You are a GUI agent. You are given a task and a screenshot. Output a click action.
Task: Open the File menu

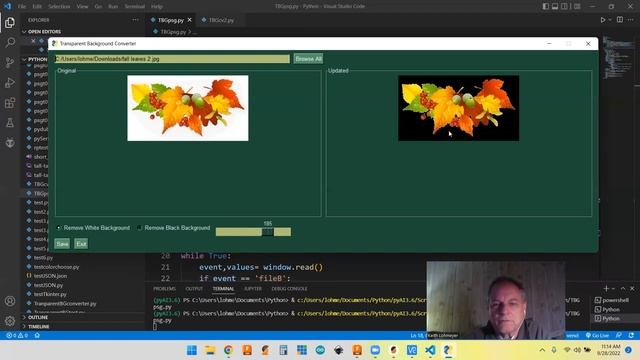tap(22, 7)
